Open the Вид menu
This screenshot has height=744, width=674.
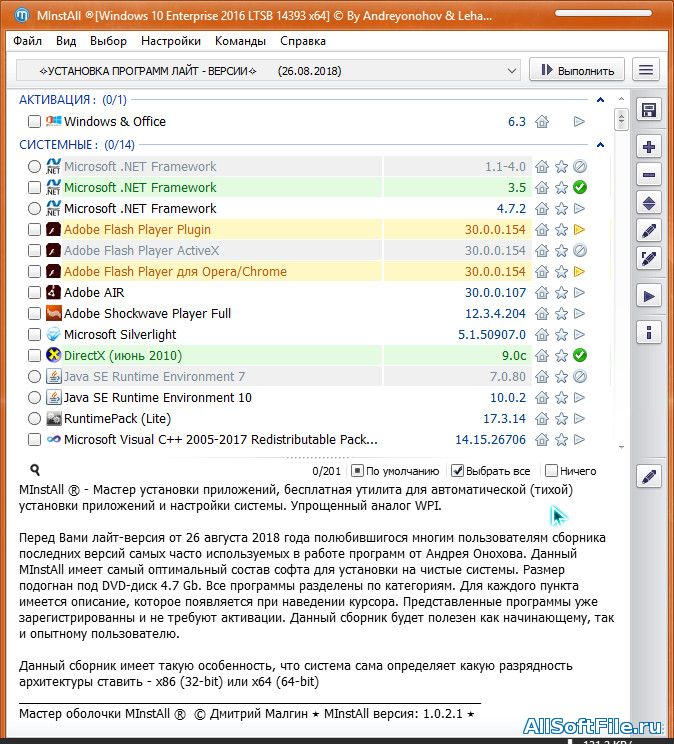pos(66,41)
